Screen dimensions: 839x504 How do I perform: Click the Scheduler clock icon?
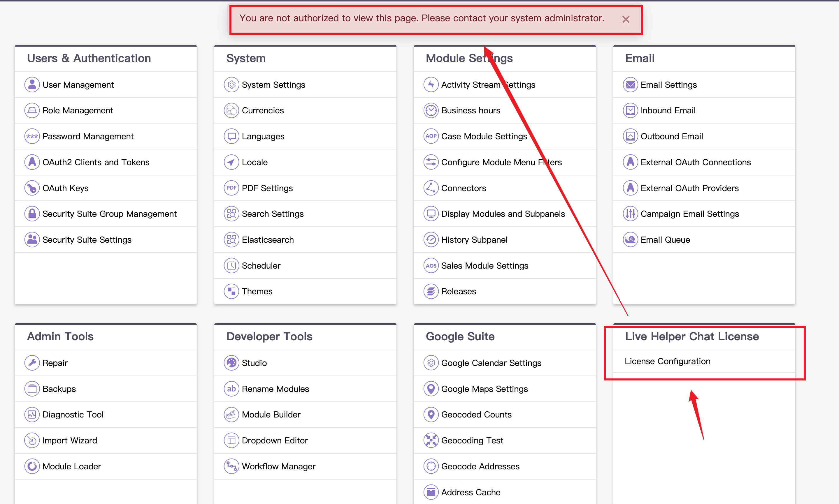(231, 265)
